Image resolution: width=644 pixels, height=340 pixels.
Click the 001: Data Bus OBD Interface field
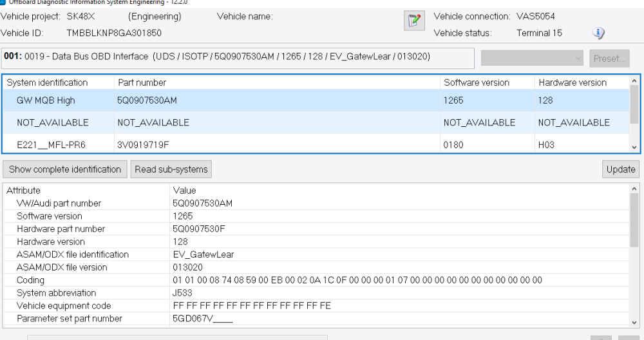238,58
